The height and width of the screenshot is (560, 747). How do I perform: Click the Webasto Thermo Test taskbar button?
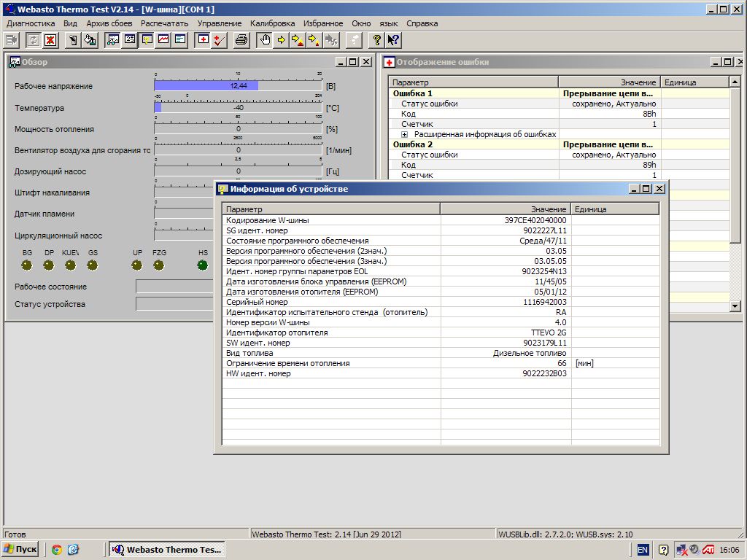click(167, 550)
